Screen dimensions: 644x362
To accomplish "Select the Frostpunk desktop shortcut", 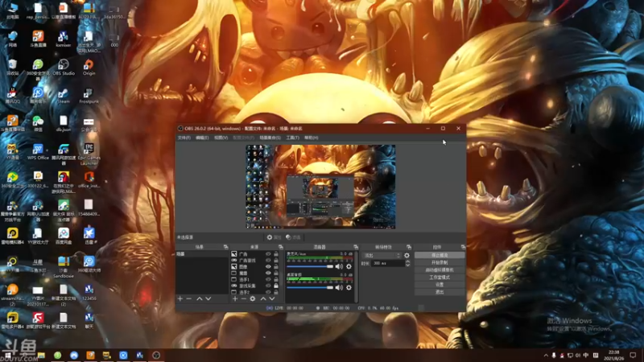I will click(89, 96).
